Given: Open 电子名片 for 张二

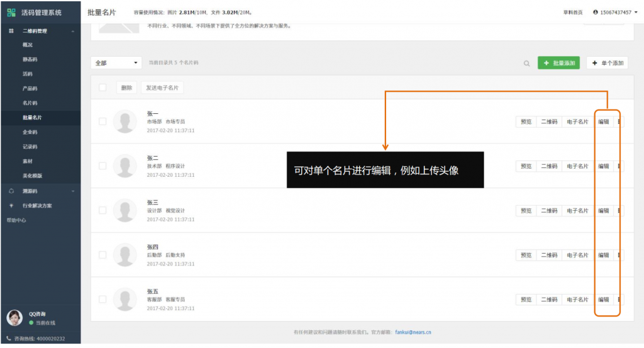Looking at the screenshot, I should 577,166.
